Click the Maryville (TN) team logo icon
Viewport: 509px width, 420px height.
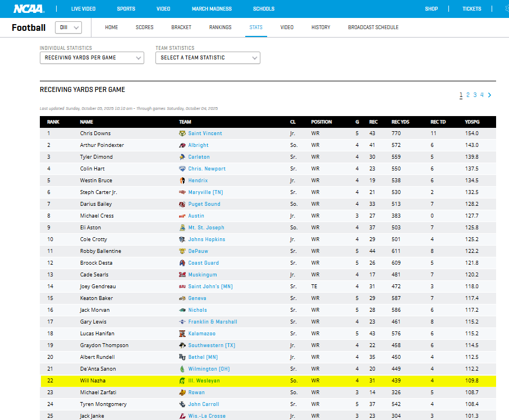pyautogui.click(x=182, y=192)
